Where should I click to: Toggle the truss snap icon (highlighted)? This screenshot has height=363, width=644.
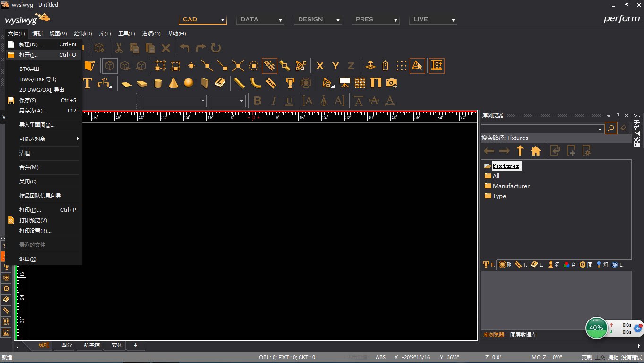coord(270,66)
